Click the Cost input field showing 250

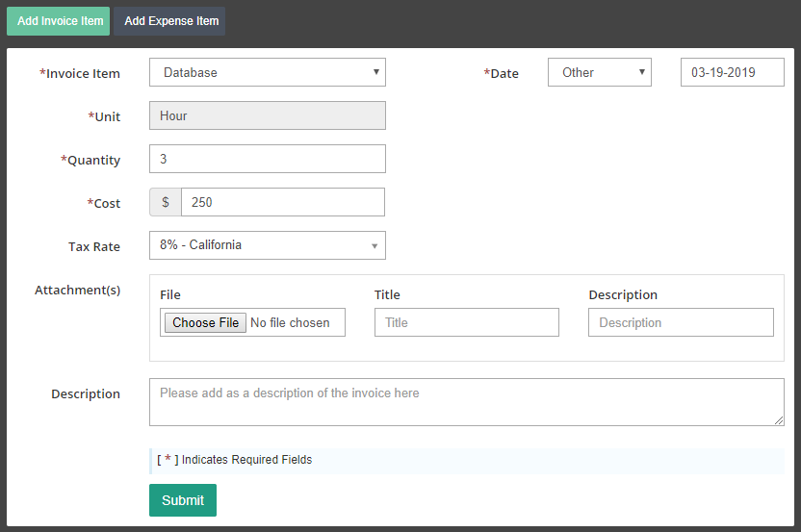[x=283, y=202]
